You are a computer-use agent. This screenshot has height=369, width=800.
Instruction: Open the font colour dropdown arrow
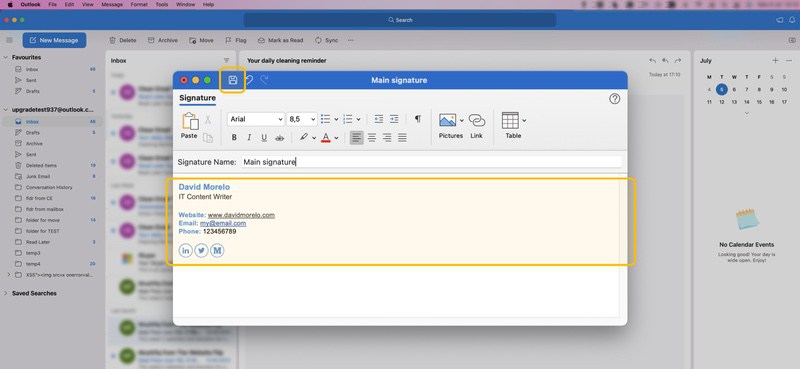pos(336,138)
